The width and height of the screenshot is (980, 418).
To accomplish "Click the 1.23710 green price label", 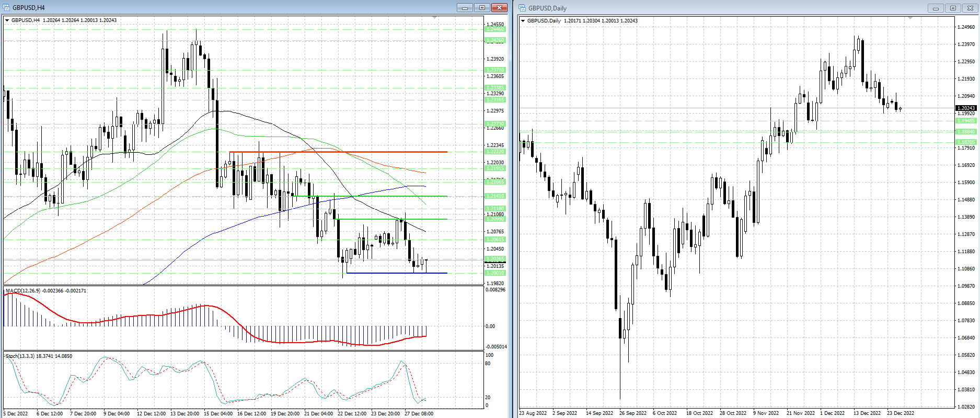I will pos(495,70).
